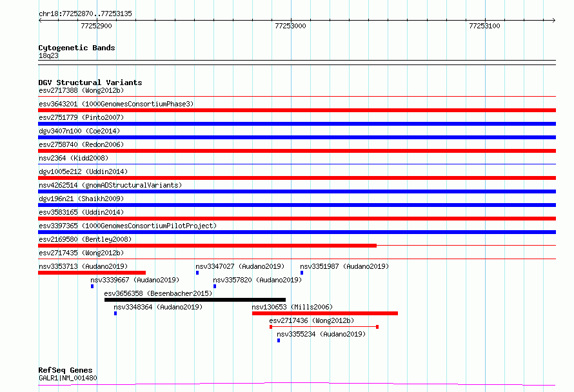Click esv3397365 (1000GenomesConsortiumPilotProject) label
Screen dimensions: 574x392
point(128,226)
